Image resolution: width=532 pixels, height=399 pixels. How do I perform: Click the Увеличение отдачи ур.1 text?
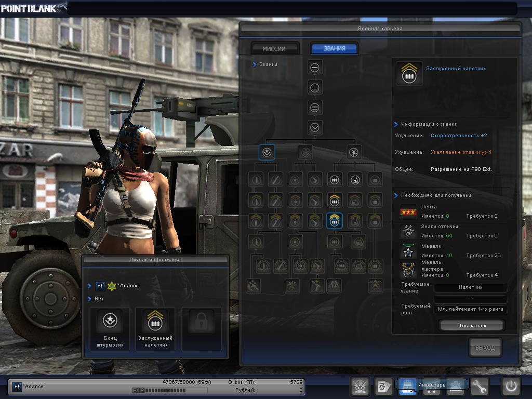click(461, 152)
